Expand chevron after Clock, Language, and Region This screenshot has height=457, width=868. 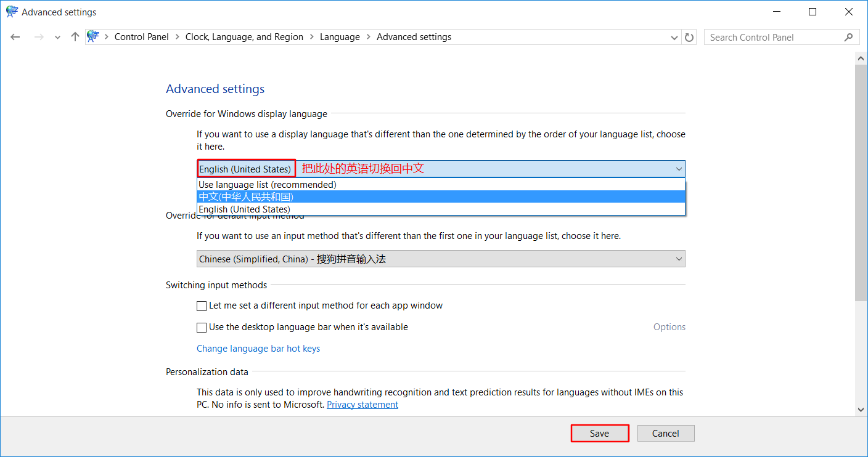(311, 37)
